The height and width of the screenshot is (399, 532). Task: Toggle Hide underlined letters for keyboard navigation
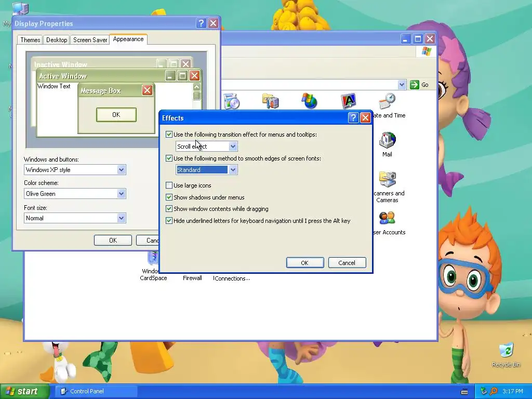pos(169,220)
